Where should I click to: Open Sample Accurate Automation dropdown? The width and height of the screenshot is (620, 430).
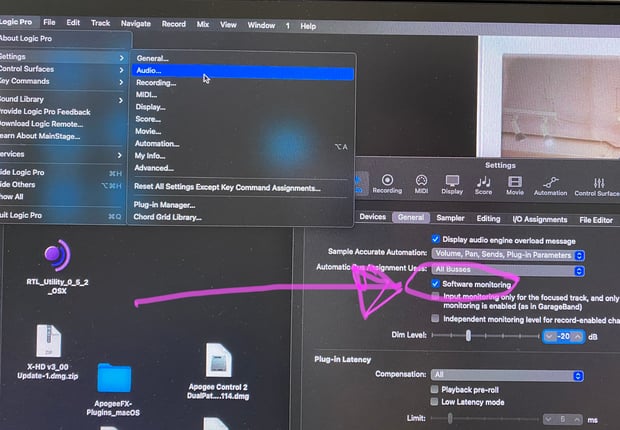point(508,255)
